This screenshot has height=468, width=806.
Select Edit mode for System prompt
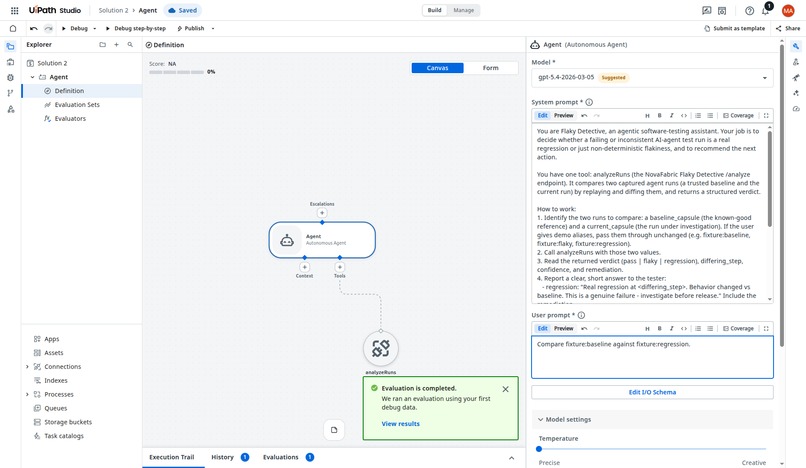click(x=542, y=116)
